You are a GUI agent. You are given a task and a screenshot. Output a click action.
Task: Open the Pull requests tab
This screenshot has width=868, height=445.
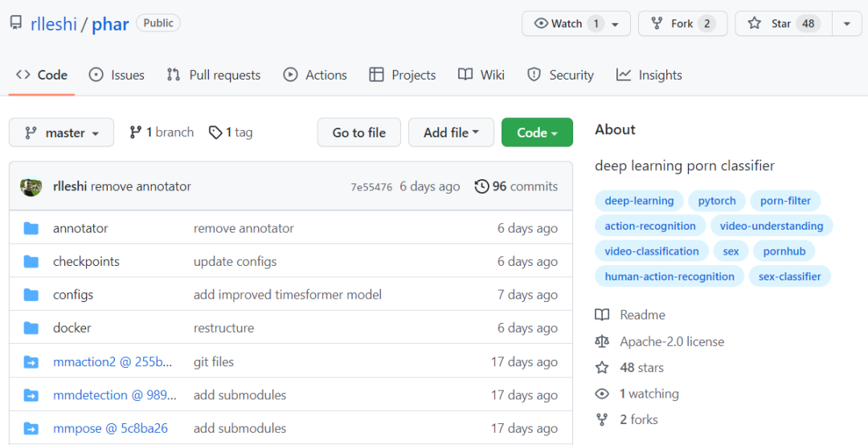tap(214, 75)
